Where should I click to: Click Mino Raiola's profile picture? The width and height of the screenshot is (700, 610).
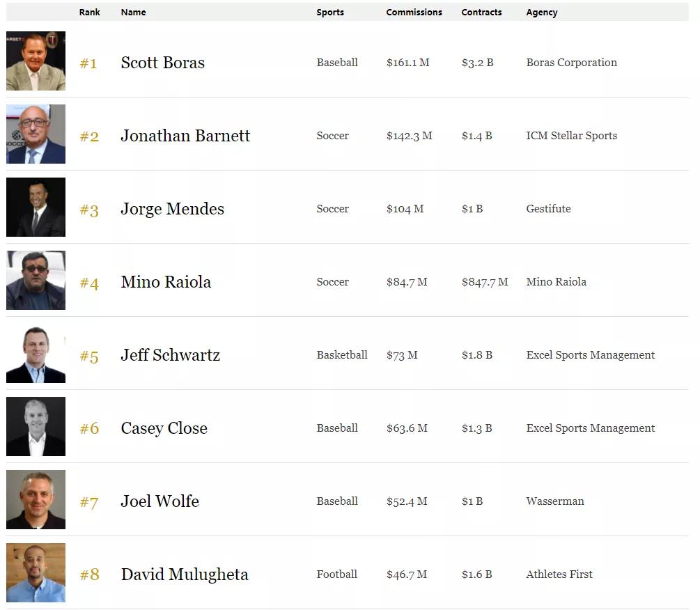pos(36,281)
